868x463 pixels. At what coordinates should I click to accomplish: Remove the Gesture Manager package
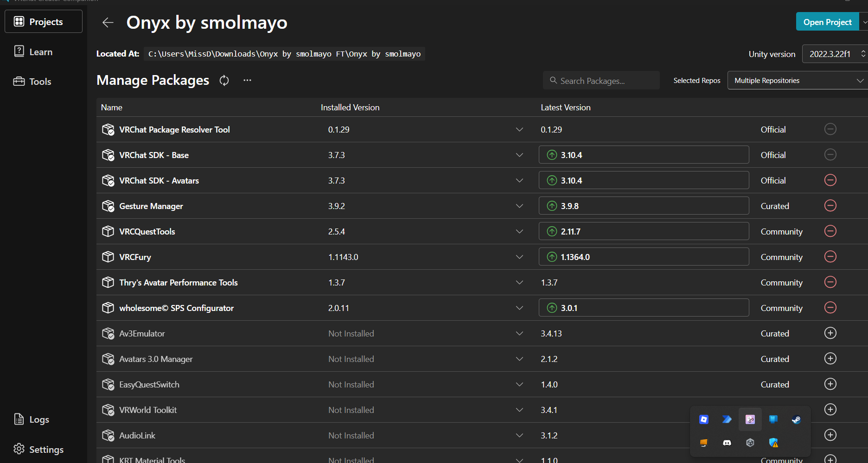(x=830, y=205)
